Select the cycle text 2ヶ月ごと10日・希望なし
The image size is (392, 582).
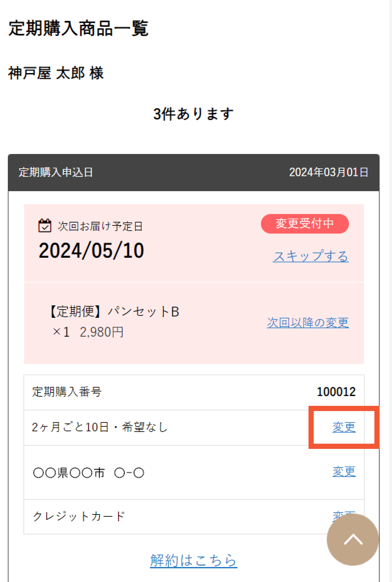99,426
